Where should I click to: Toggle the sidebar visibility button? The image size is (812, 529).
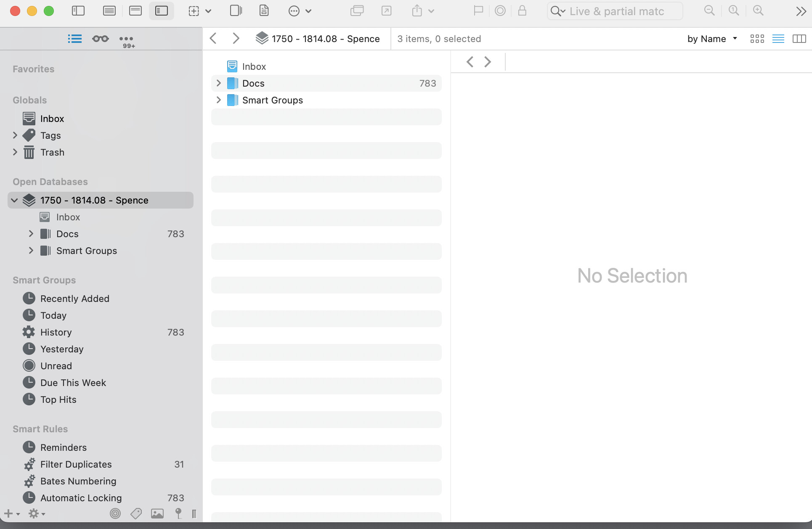coord(78,11)
